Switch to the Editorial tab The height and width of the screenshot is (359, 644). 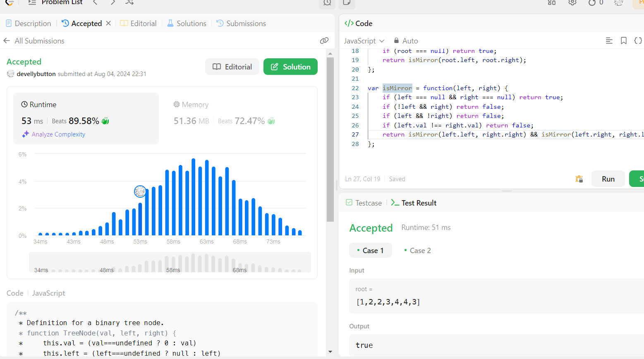138,24
